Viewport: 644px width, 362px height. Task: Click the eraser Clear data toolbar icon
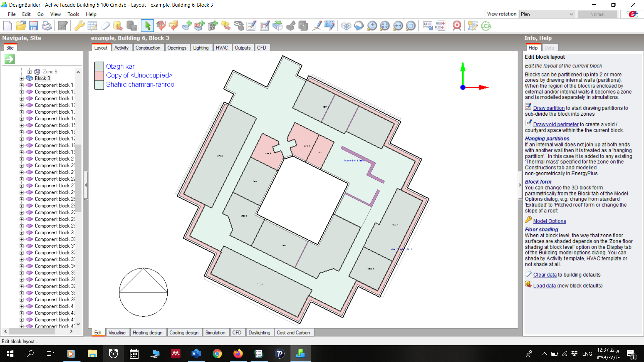105,26
